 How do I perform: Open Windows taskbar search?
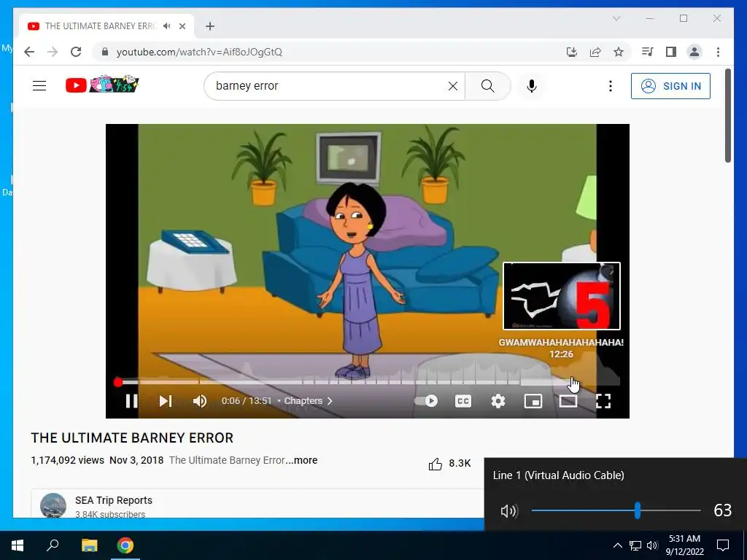click(53, 545)
